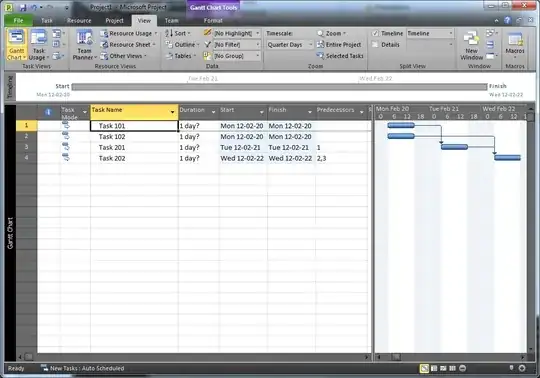
Task: Click the task table horizontal scrollbar
Action: coord(193,357)
